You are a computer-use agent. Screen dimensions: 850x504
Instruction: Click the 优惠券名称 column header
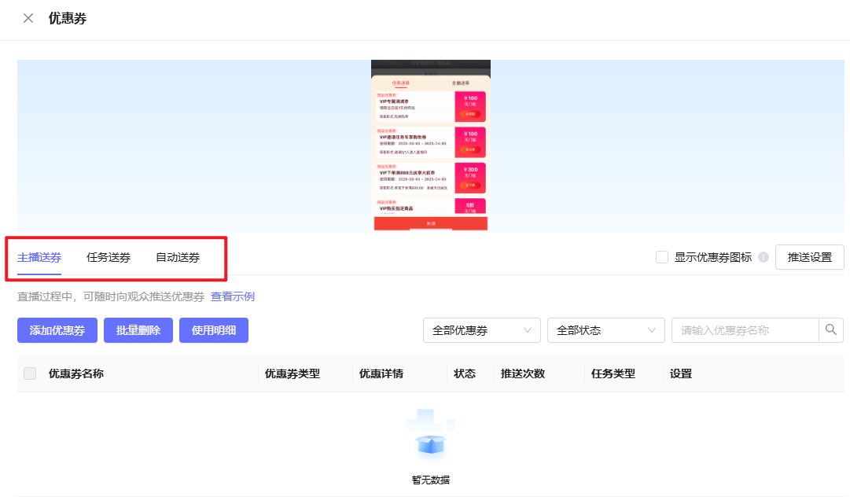(76, 373)
